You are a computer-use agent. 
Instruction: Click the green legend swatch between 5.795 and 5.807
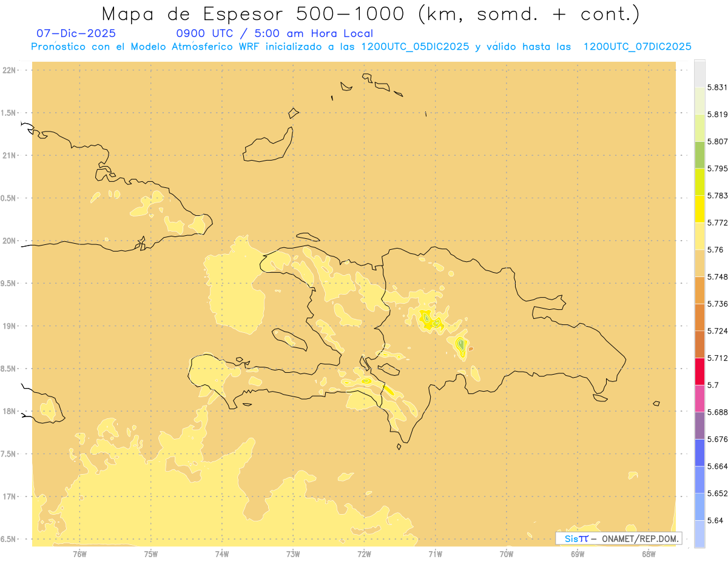pos(699,155)
